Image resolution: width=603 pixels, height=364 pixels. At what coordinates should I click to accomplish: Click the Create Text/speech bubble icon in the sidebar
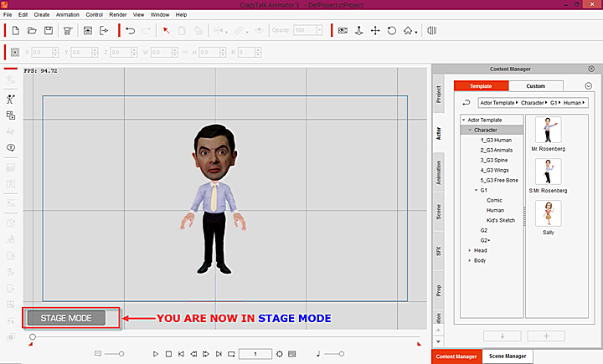tap(11, 147)
